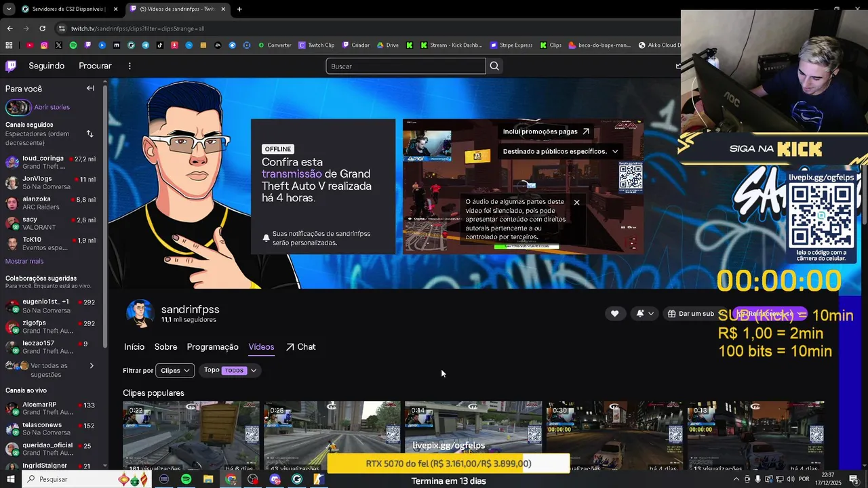Collapse the Para você sidebar
This screenshot has height=488, width=868.
(x=90, y=88)
